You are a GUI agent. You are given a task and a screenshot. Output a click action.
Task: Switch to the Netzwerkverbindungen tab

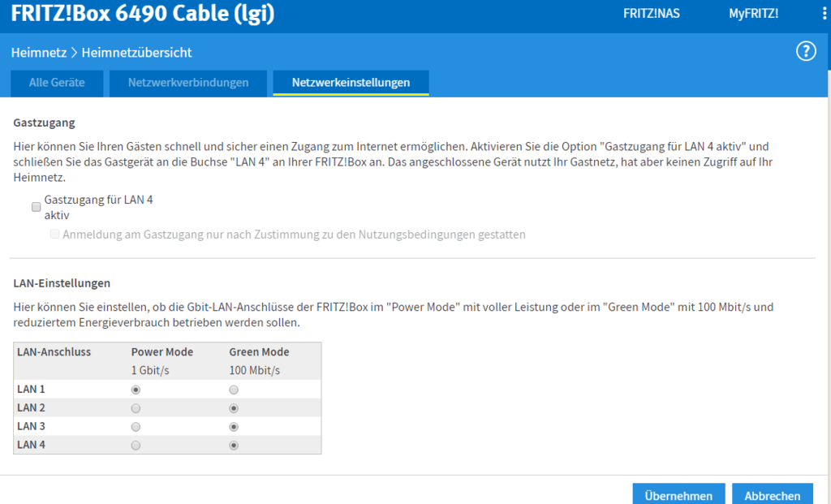tap(187, 82)
